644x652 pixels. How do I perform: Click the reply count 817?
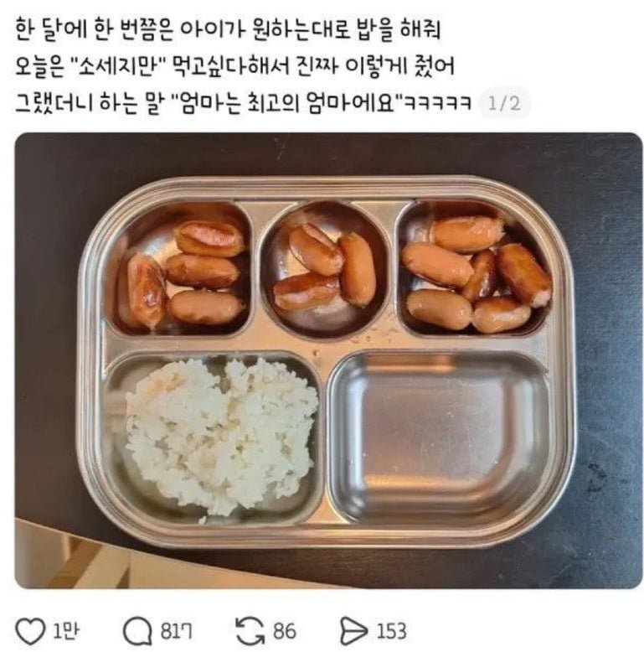pyautogui.click(x=176, y=631)
